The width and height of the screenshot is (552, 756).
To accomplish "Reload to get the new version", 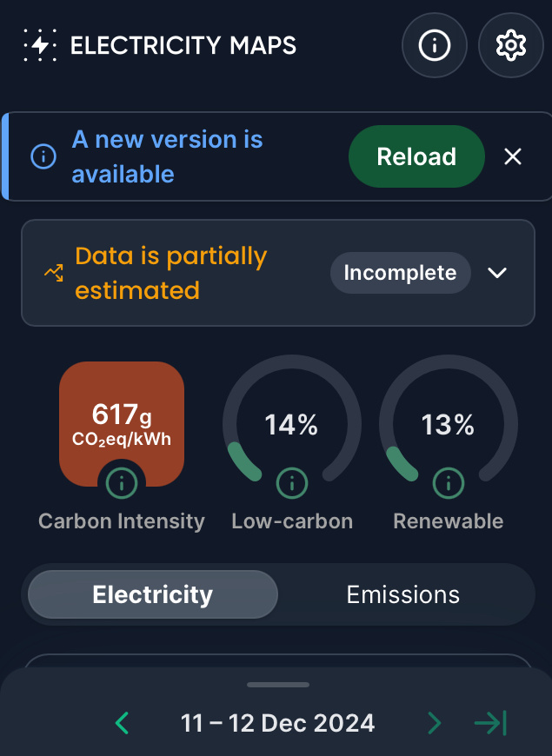I will [x=416, y=156].
